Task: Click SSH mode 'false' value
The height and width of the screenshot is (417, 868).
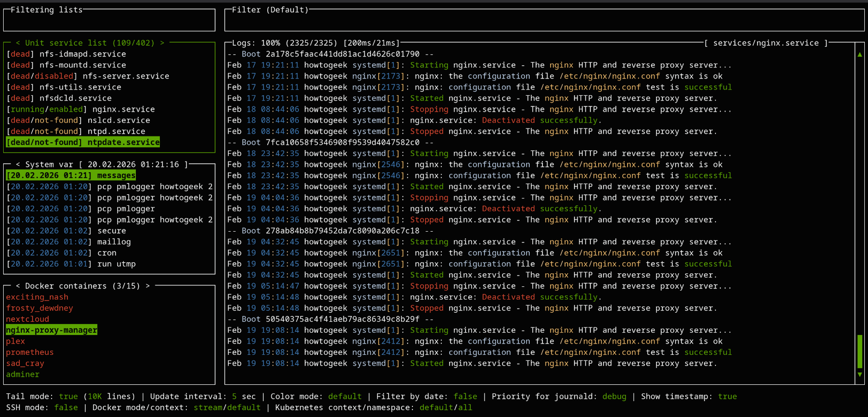Action: [66, 408]
